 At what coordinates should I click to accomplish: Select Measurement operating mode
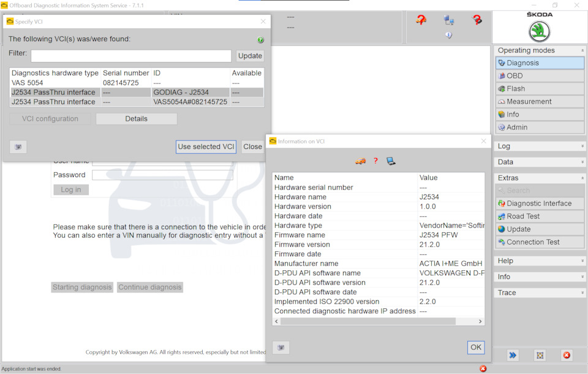[540, 101]
